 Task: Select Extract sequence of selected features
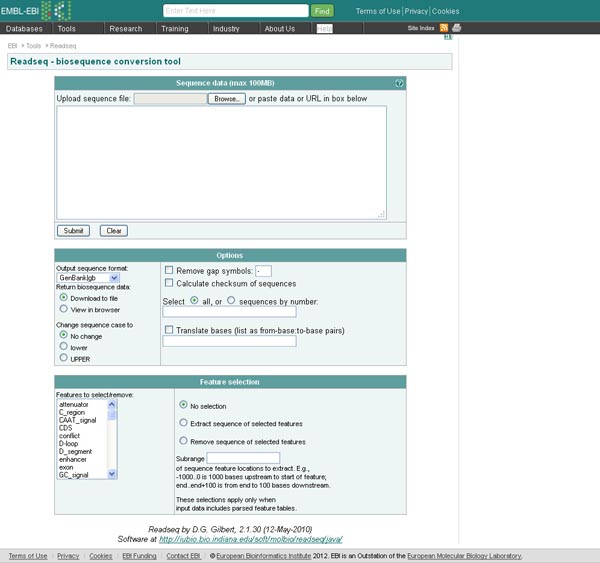pos(183,423)
